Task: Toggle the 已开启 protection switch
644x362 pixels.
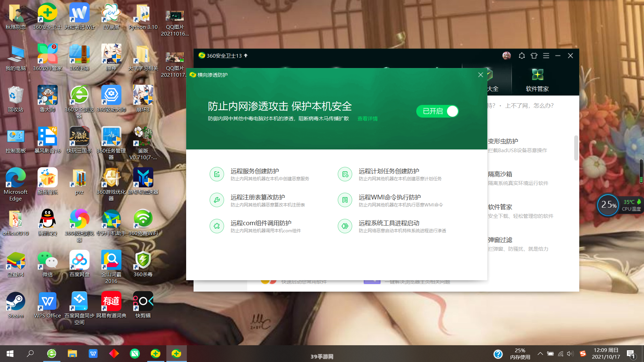Action: click(x=437, y=111)
